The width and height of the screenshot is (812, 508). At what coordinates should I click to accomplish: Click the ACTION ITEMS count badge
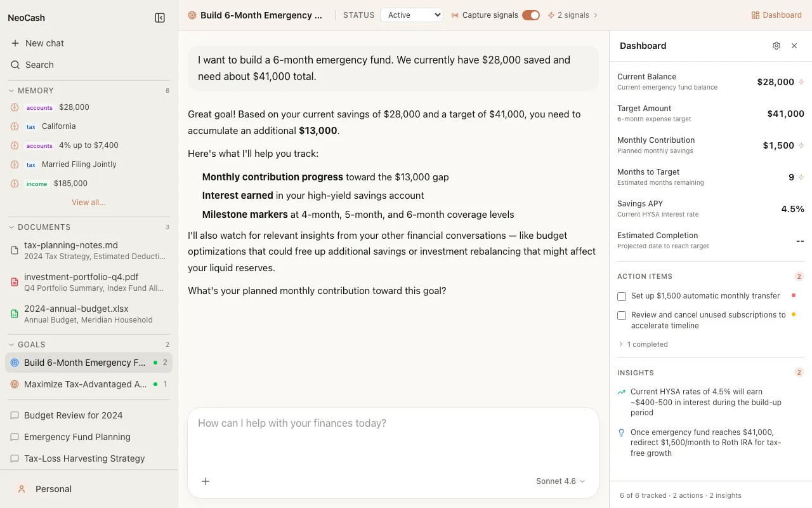tap(799, 276)
